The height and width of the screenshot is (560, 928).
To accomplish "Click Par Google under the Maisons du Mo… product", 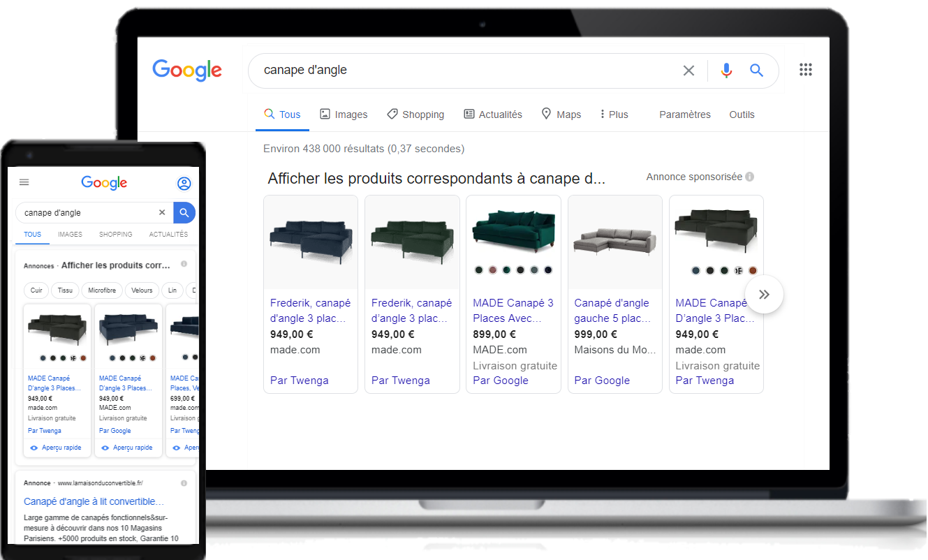I will coord(602,381).
